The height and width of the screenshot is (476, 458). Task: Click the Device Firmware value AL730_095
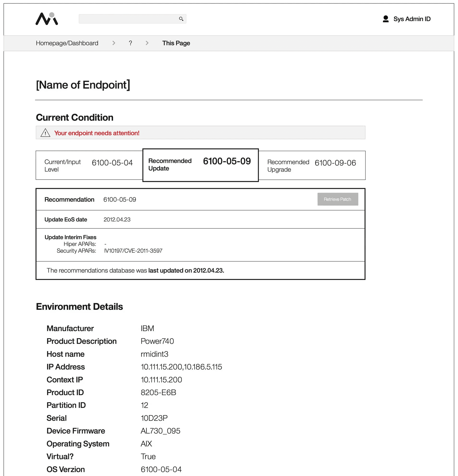click(x=160, y=431)
